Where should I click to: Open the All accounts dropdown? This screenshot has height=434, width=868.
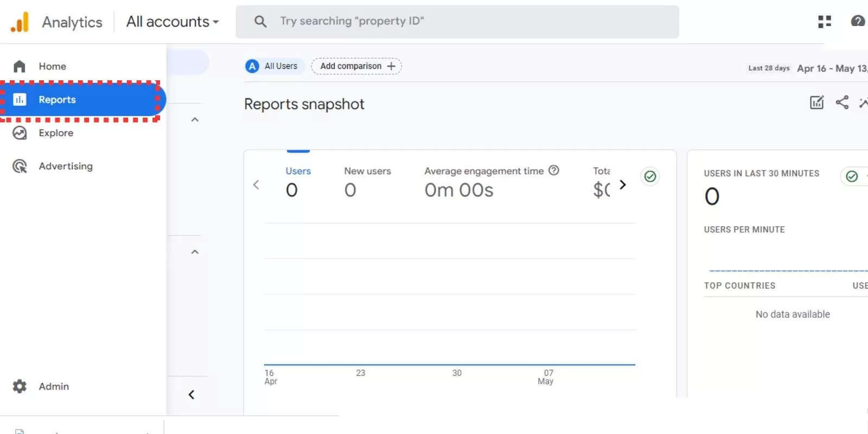point(171,22)
